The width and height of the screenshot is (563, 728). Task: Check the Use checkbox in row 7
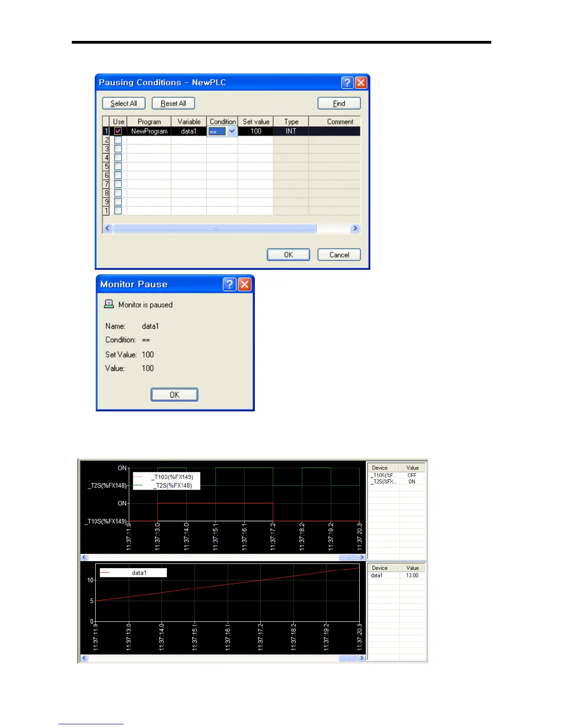pos(118,184)
